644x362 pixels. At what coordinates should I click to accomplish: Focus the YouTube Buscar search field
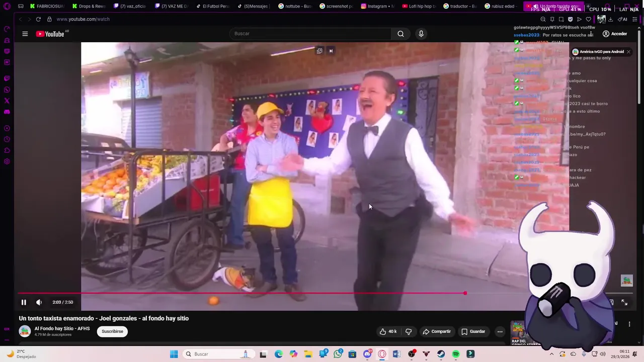pyautogui.click(x=311, y=34)
